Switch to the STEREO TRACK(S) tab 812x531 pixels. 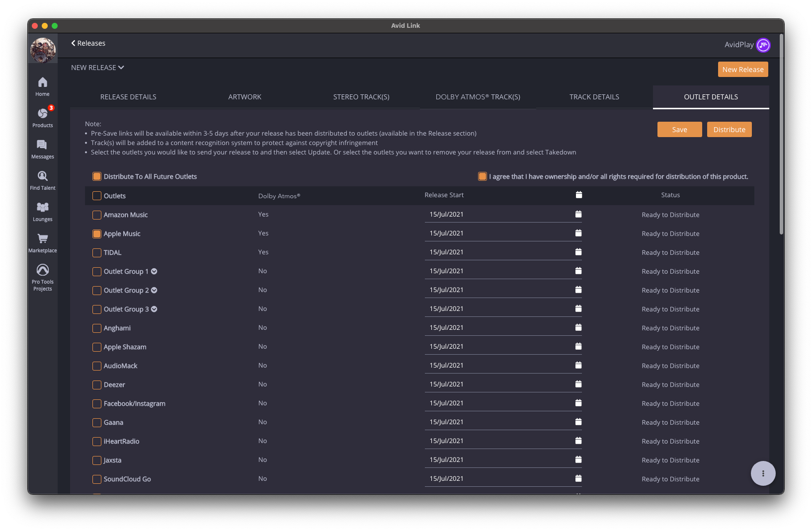[361, 97]
